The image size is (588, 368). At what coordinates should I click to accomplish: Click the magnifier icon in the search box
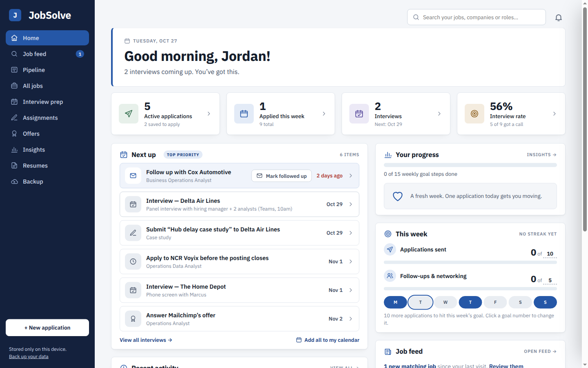point(416,17)
